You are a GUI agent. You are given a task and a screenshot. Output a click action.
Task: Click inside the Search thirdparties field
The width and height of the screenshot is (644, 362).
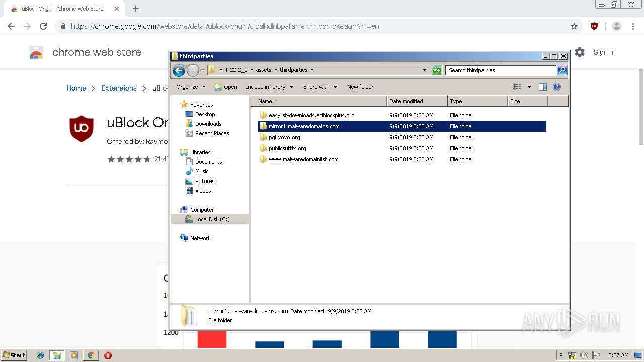(501, 70)
